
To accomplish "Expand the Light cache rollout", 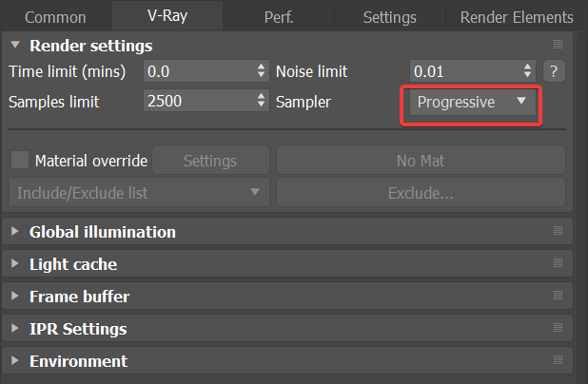I will click(73, 264).
